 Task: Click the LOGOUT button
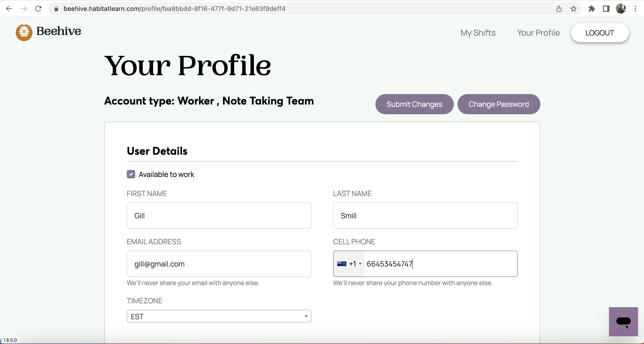[x=599, y=33]
